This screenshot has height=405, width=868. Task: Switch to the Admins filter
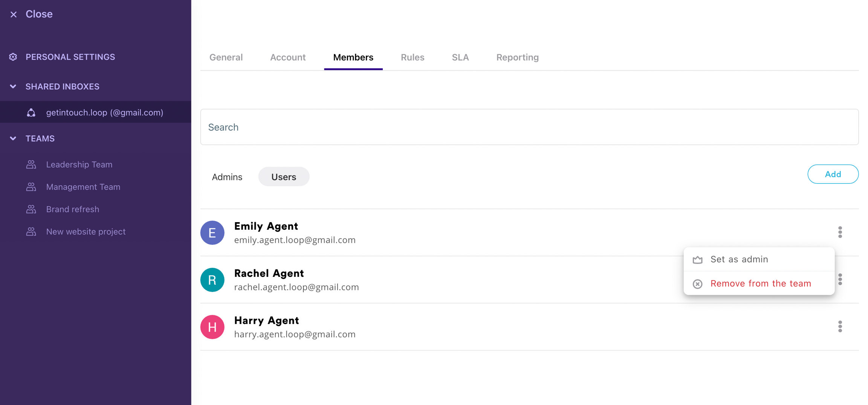tap(227, 177)
